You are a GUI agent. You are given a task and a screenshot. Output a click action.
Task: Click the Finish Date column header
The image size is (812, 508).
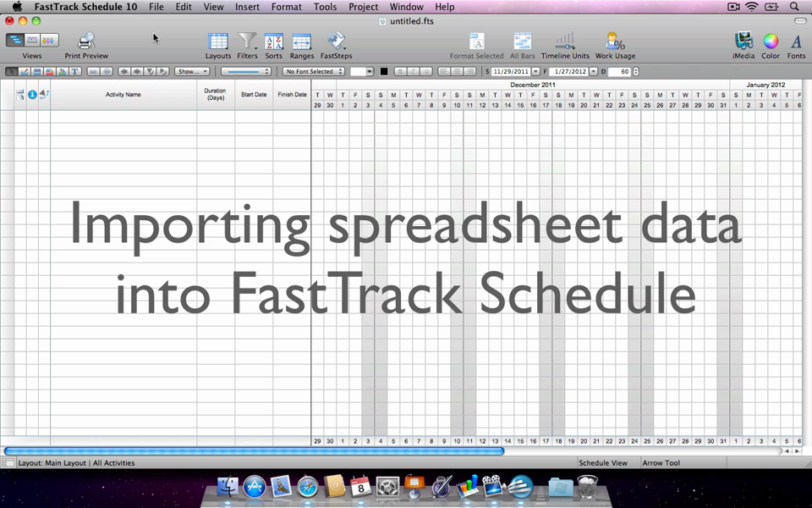point(292,94)
